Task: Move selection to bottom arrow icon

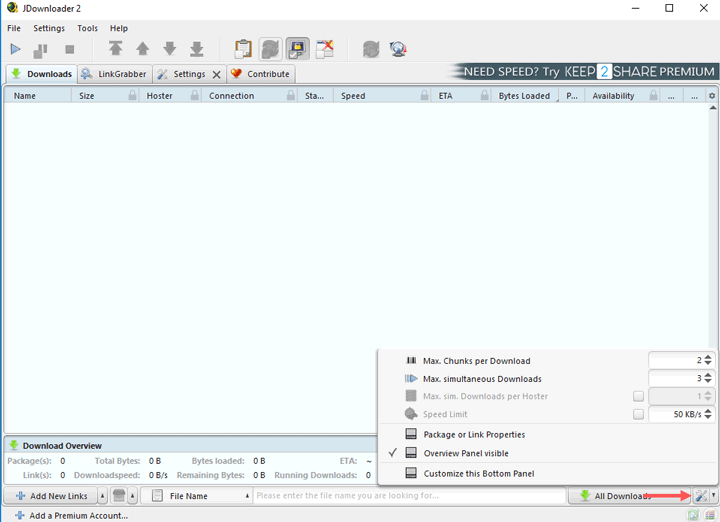Action: coord(197,49)
